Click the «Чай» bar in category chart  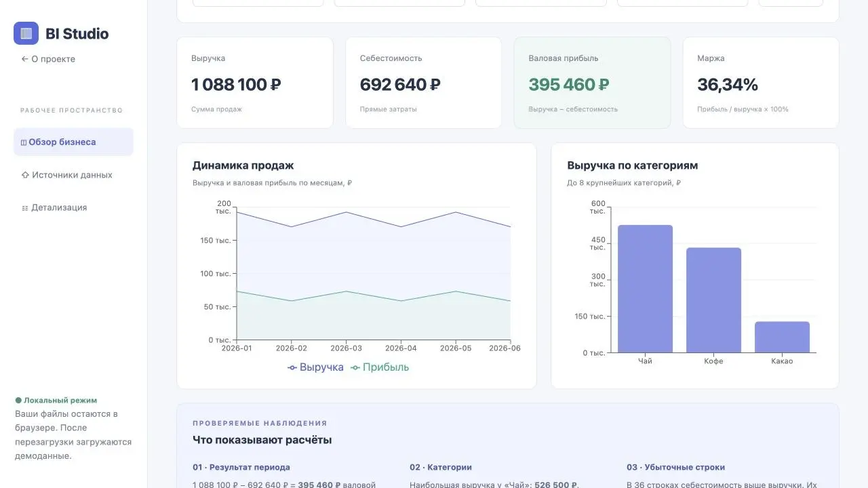(x=645, y=289)
